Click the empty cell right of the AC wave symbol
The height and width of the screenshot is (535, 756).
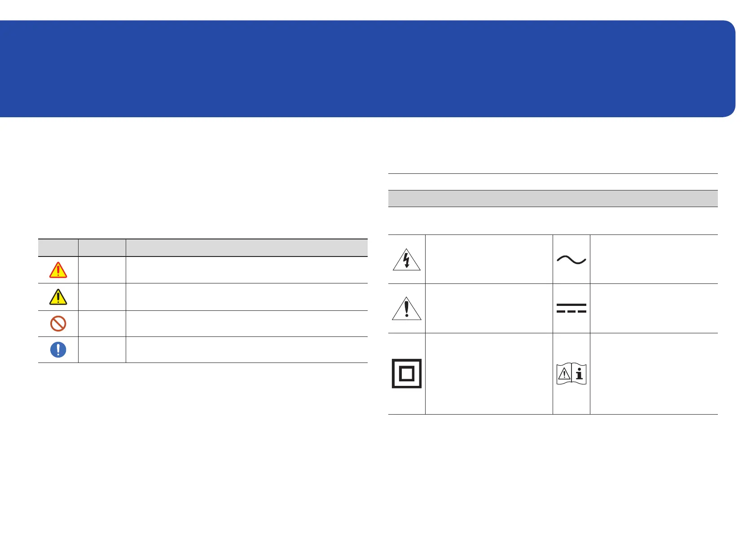pyautogui.click(x=654, y=259)
